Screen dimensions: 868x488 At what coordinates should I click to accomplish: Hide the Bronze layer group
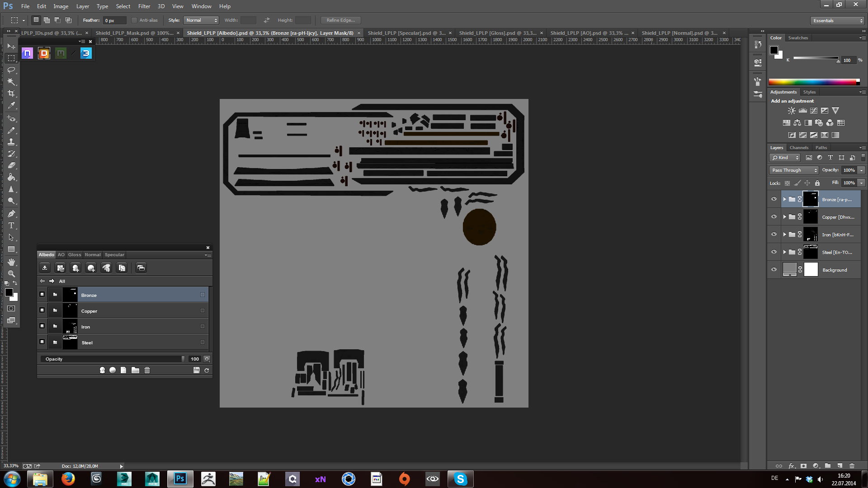pos(774,199)
